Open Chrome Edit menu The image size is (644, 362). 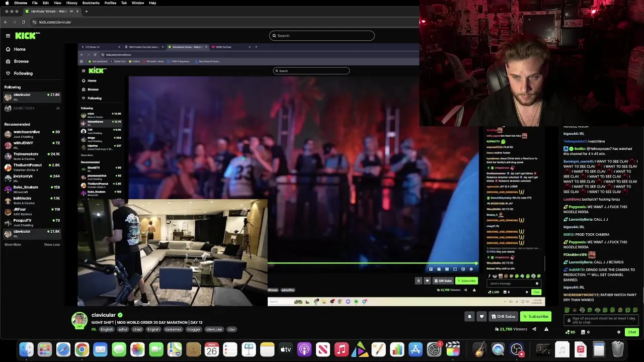45,3
